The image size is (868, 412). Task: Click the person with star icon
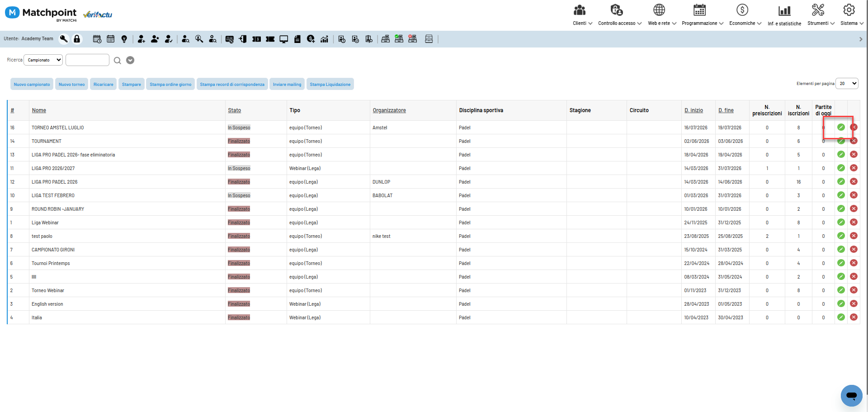click(155, 39)
